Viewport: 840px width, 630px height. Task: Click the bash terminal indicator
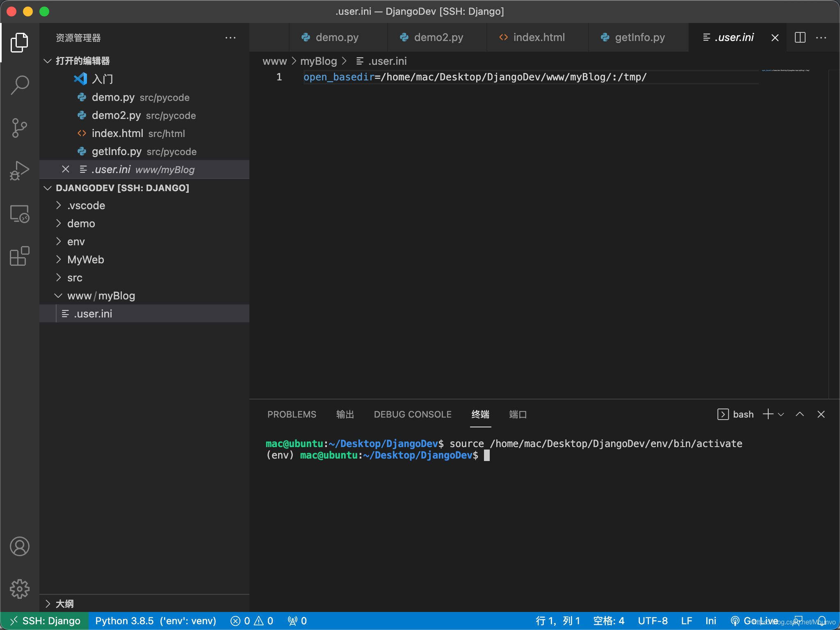pos(735,414)
